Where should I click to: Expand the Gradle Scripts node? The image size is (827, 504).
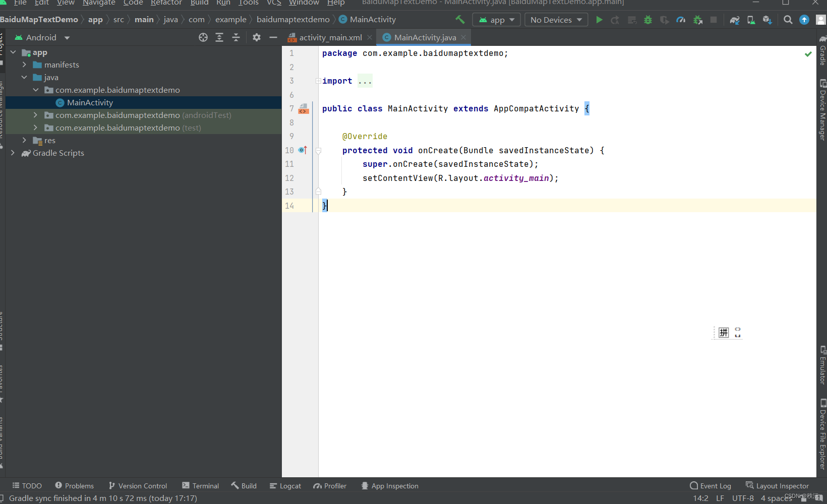[x=13, y=153]
